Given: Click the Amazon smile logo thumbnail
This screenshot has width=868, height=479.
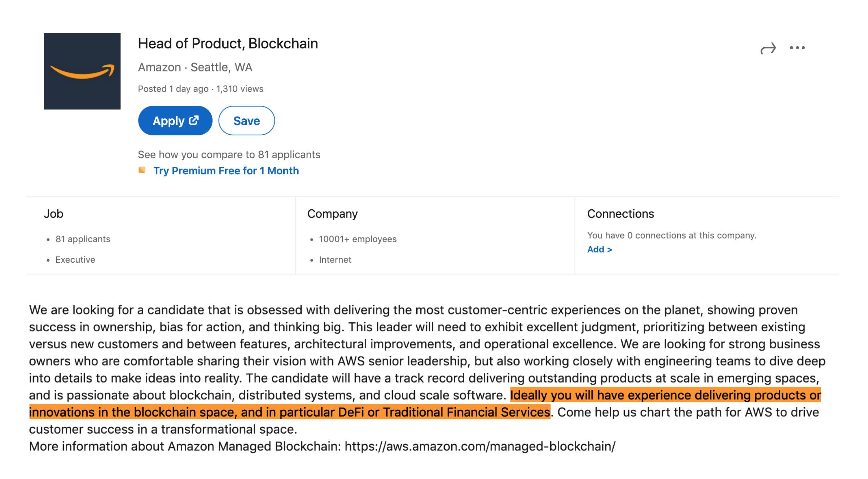Looking at the screenshot, I should pos(82,71).
